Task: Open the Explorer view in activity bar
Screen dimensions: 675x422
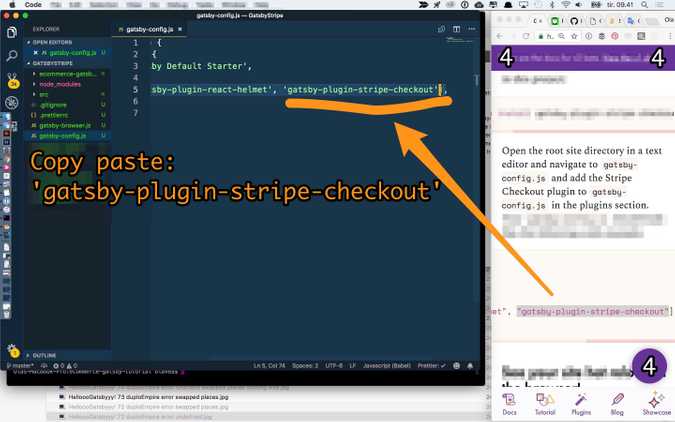Action: tap(12, 32)
